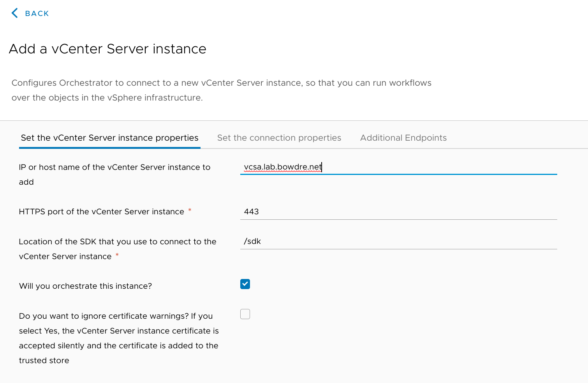The width and height of the screenshot is (588, 383).
Task: Enable the ignore certificate warnings checkbox
Action: pyautogui.click(x=245, y=314)
